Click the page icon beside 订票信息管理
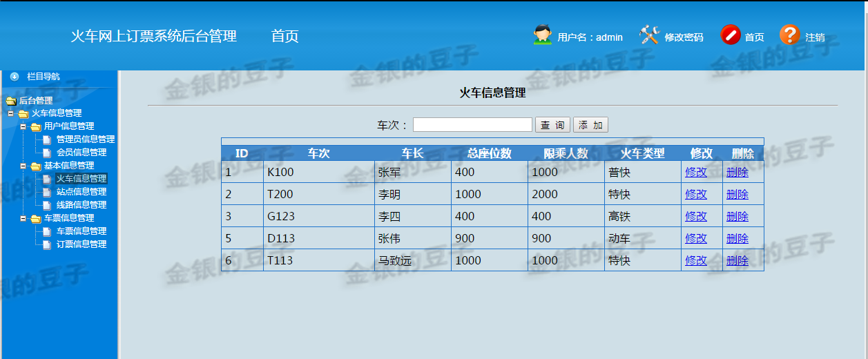The width and height of the screenshot is (868, 359). 47,245
